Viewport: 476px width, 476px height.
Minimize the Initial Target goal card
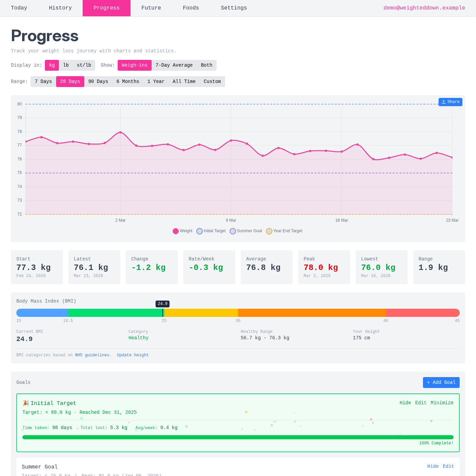pyautogui.click(x=442, y=403)
